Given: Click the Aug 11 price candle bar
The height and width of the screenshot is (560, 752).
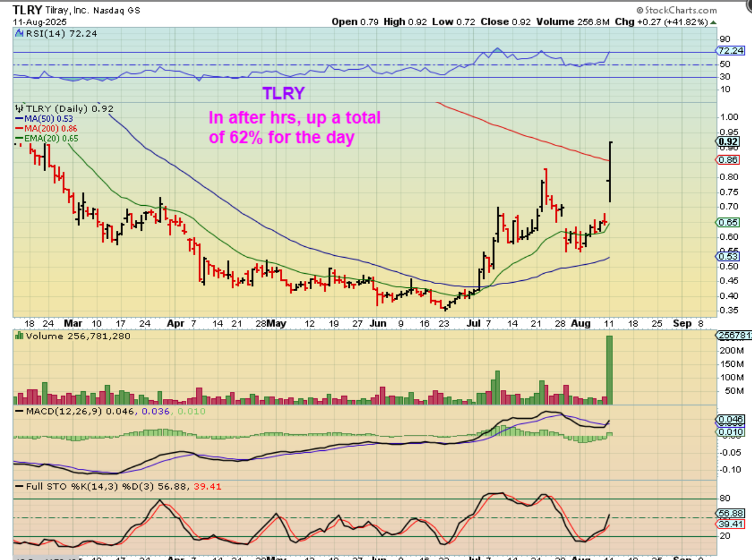Looking at the screenshot, I should pyautogui.click(x=610, y=172).
